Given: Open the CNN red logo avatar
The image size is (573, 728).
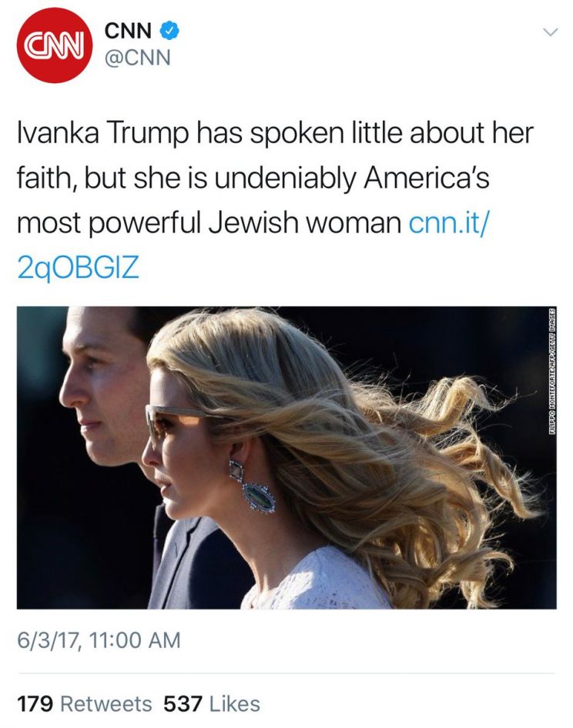Looking at the screenshot, I should click(55, 45).
